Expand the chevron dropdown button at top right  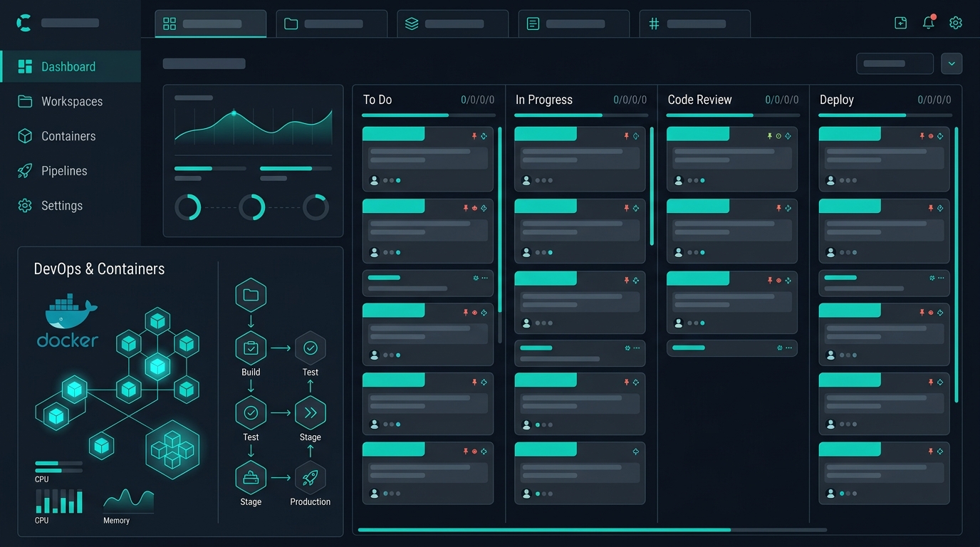pyautogui.click(x=952, y=63)
